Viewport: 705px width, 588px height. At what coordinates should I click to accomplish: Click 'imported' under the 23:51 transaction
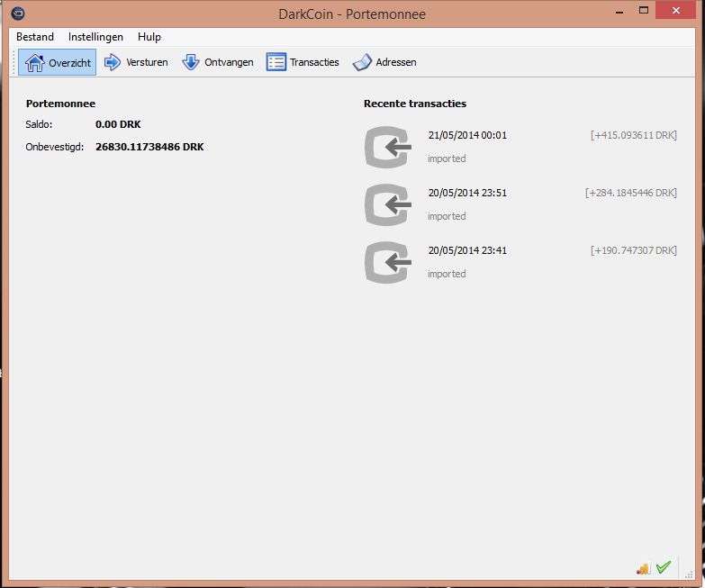447,216
